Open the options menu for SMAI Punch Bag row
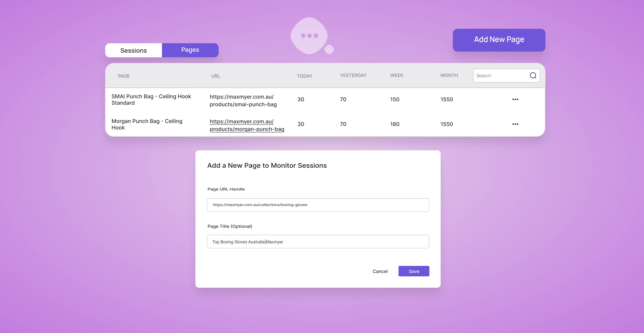 [x=515, y=99]
